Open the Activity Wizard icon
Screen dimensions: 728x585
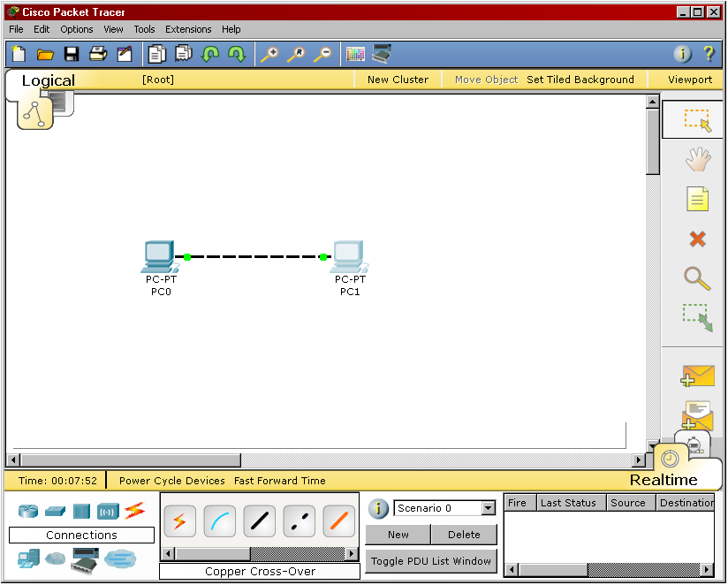coord(125,54)
